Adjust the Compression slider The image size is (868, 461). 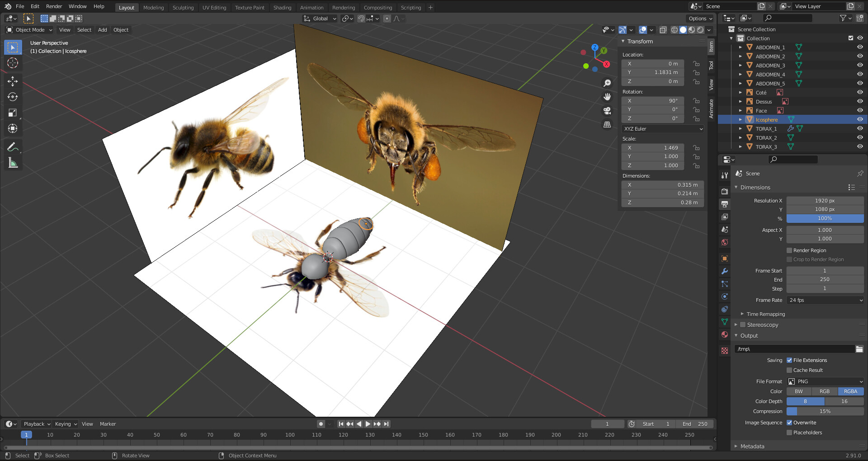[x=825, y=411]
